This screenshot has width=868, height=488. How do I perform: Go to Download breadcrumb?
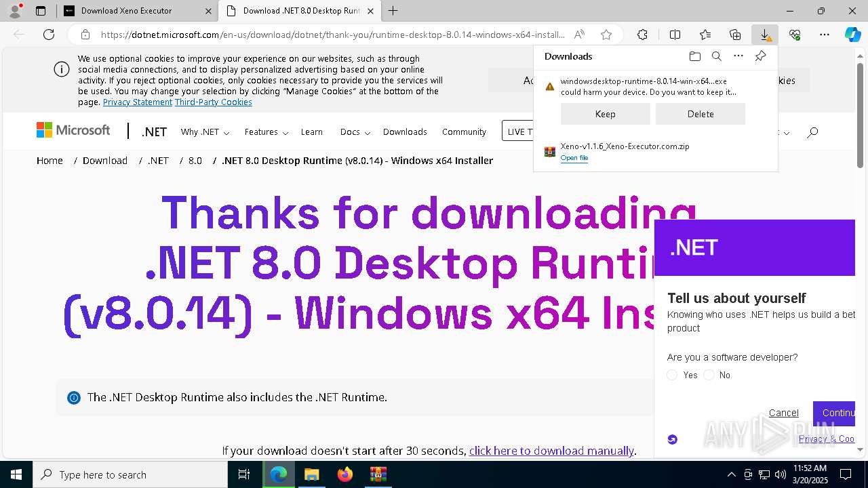coord(105,161)
